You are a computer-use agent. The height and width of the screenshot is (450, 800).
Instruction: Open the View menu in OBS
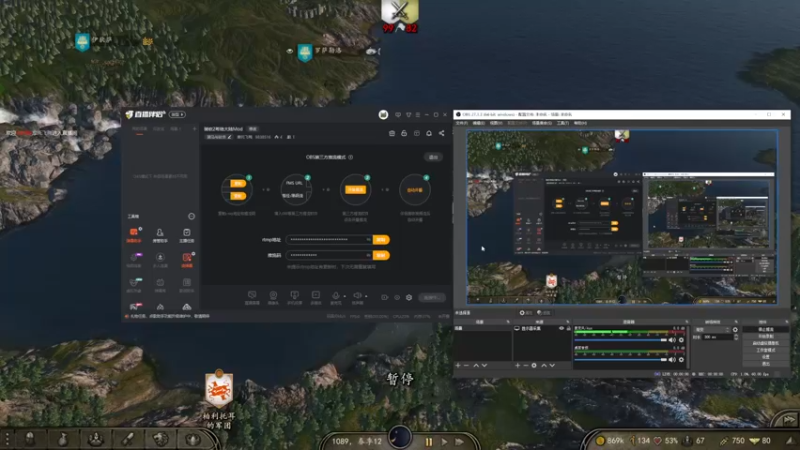tap(496, 123)
